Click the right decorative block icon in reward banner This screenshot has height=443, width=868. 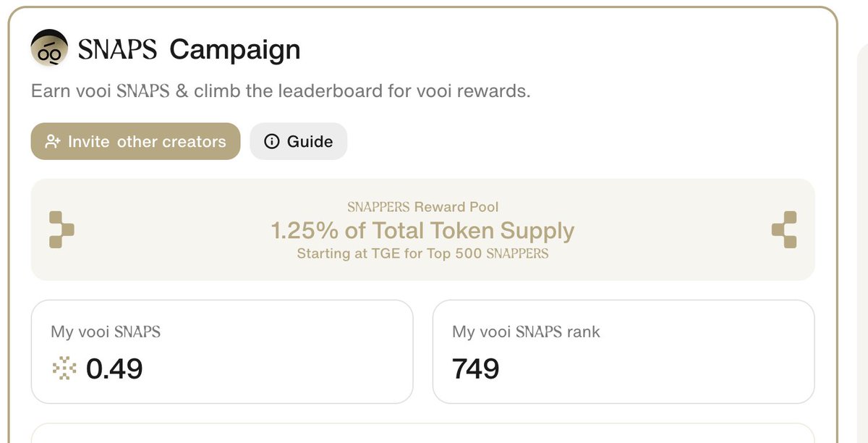click(784, 230)
